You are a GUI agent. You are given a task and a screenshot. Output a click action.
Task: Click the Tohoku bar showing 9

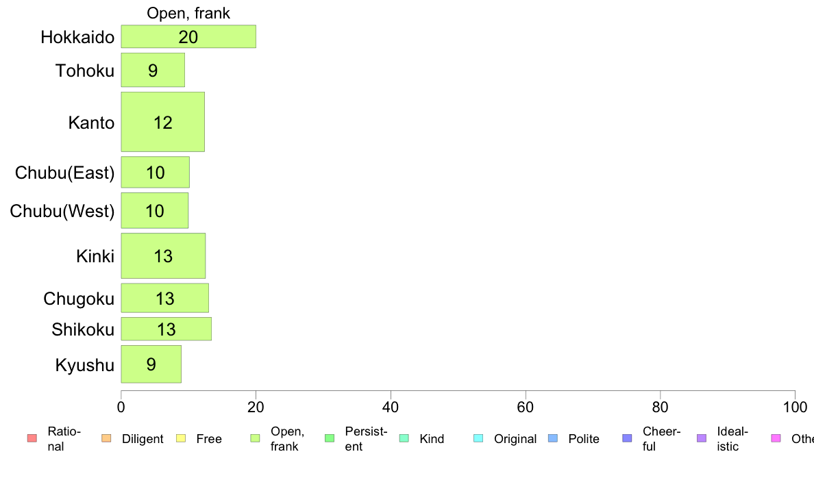point(153,70)
